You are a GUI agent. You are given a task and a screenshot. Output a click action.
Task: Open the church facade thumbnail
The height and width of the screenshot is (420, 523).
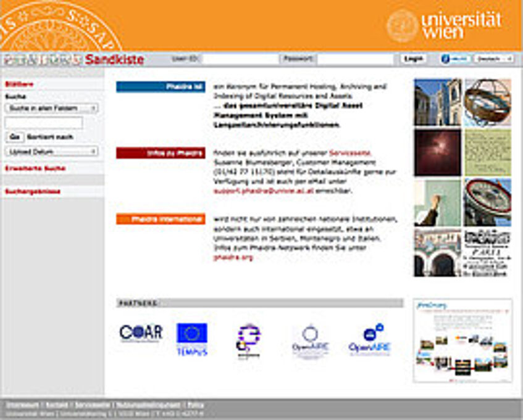(438, 102)
